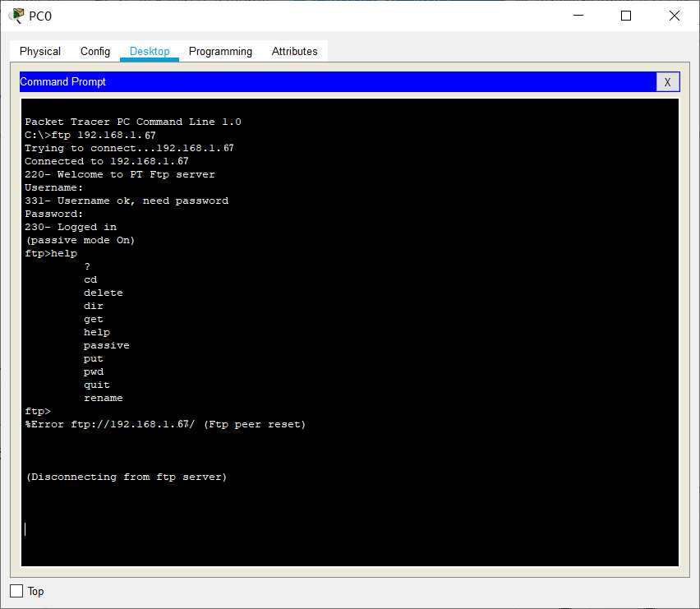The width and height of the screenshot is (700, 609).
Task: Click 'Trying to connect...192.168.1.67' line
Action: [x=130, y=148]
